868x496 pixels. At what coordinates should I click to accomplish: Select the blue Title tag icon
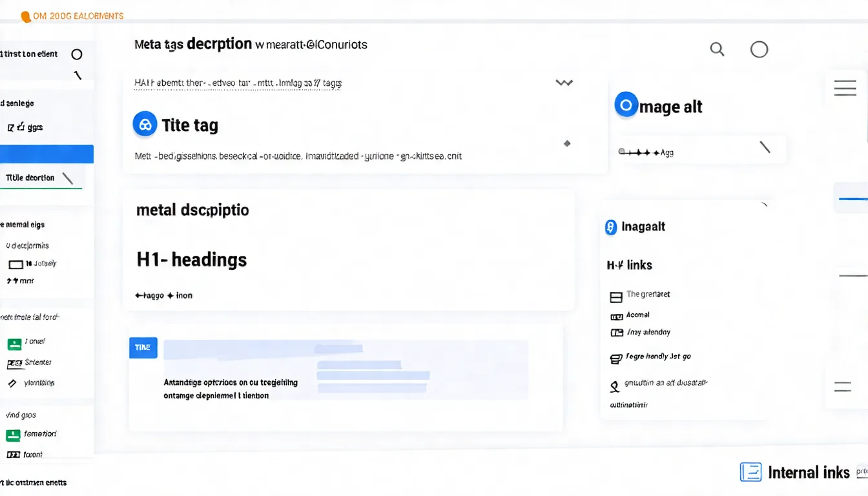coord(145,124)
